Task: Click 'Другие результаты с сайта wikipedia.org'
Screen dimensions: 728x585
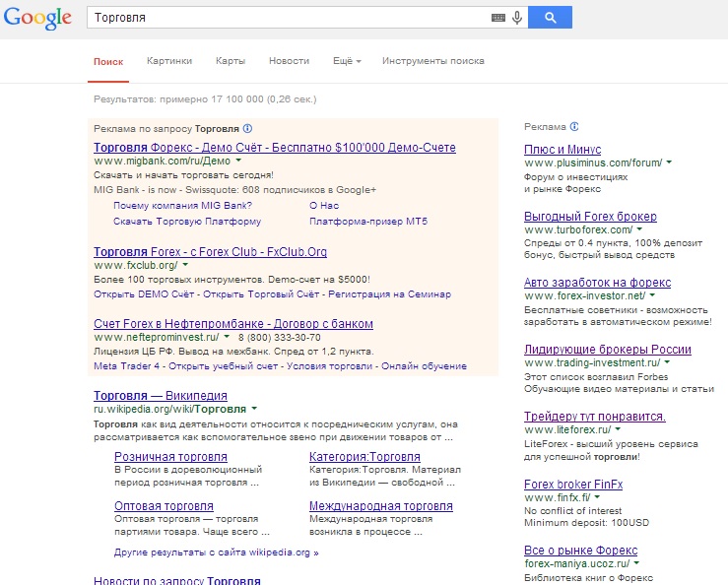Action: click(x=217, y=552)
